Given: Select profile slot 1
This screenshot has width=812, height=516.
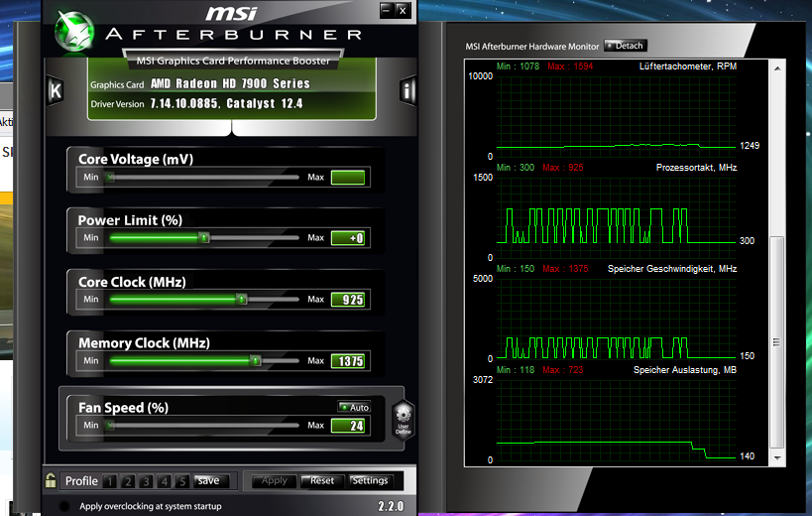Looking at the screenshot, I should (x=109, y=481).
